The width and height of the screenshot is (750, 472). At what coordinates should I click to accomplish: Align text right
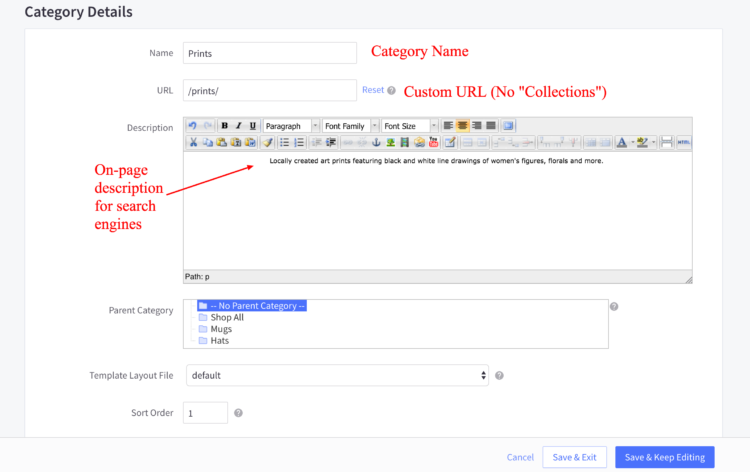tap(477, 126)
